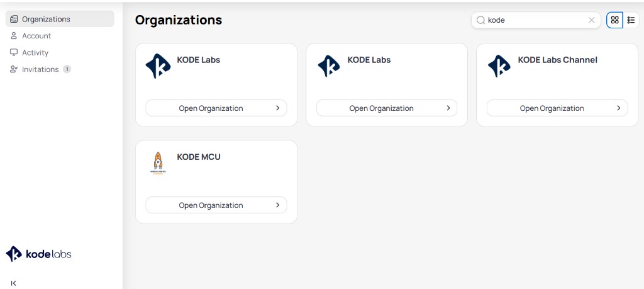Click the Invitations person icon
Image resolution: width=644 pixels, height=289 pixels.
coord(14,69)
